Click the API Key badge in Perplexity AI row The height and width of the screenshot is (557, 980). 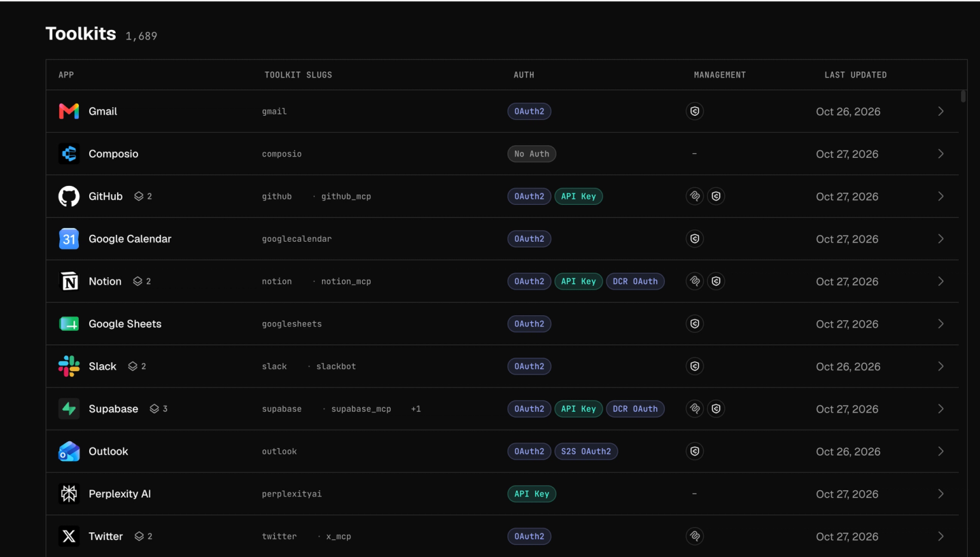532,494
